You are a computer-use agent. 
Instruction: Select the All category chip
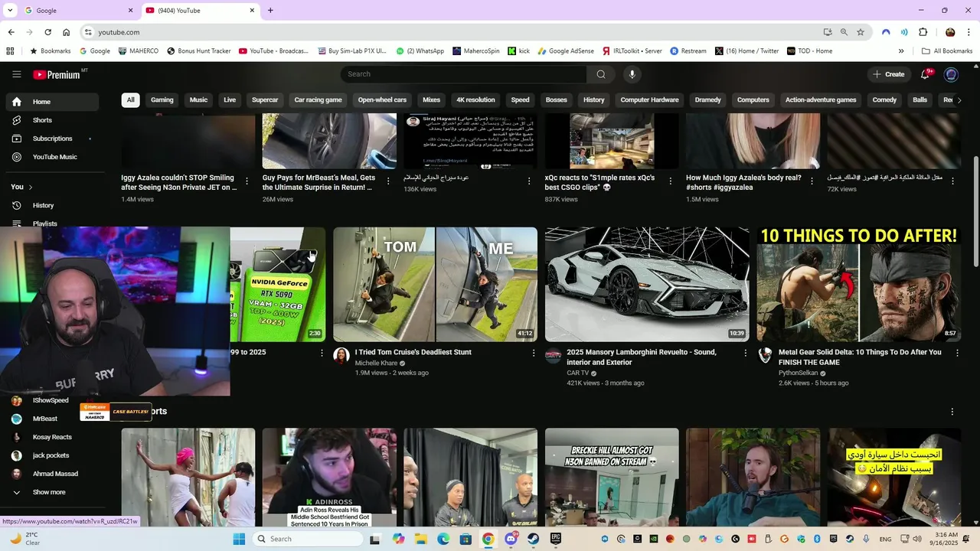tap(130, 100)
